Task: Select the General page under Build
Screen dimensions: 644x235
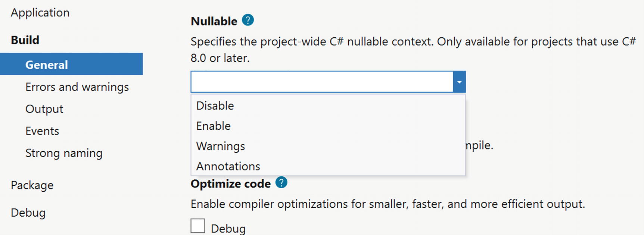Action: [x=46, y=64]
